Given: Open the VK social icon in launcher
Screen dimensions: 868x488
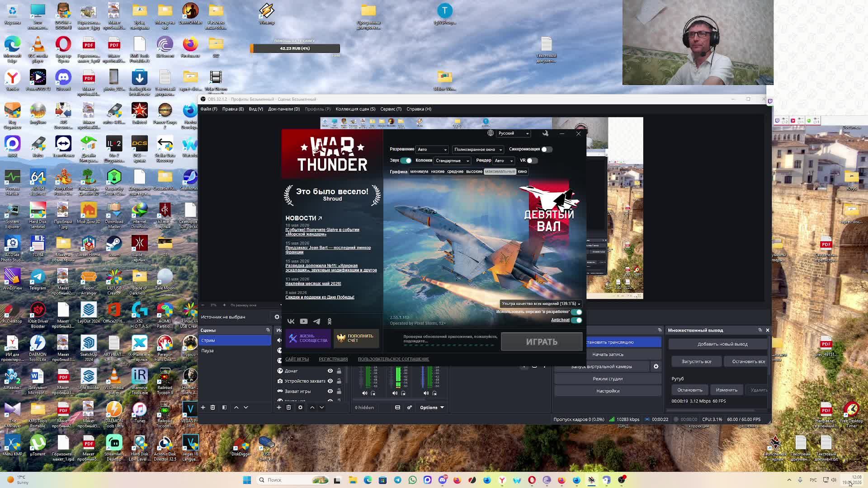Looking at the screenshot, I should pos(291,321).
